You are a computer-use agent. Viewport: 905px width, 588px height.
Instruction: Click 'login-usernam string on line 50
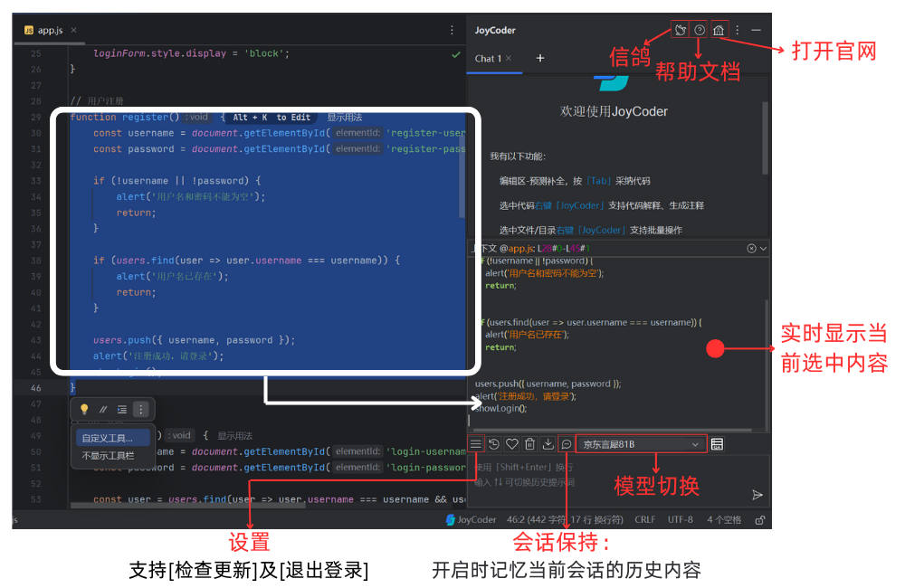click(426, 451)
